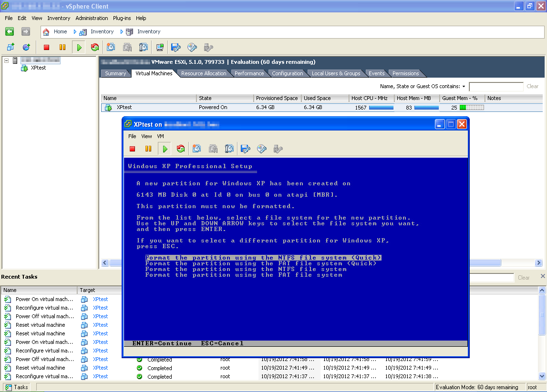Take snapshot from XPtest console toolbar

(197, 149)
